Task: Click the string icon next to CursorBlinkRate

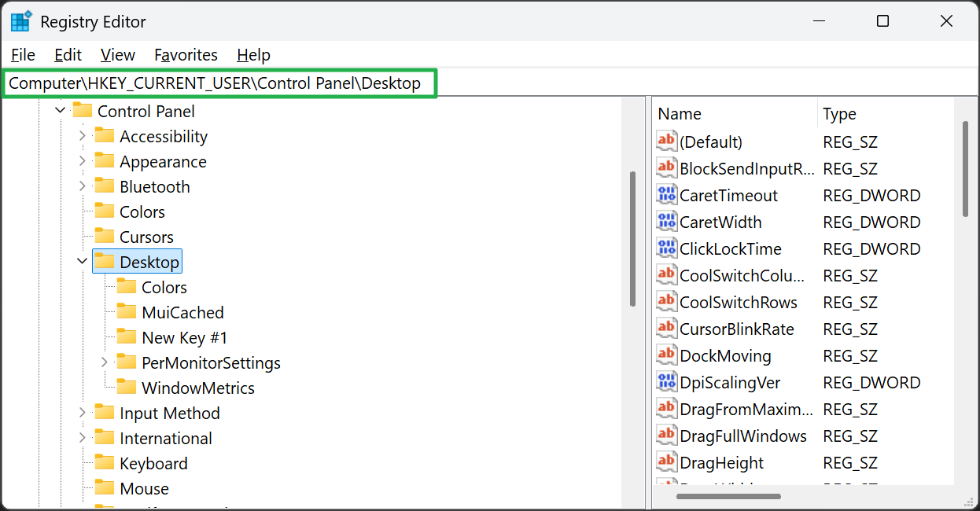Action: click(x=666, y=329)
